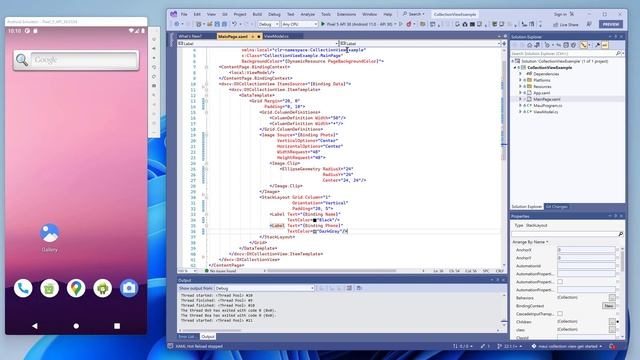
Task: Open the left Label member dropdown in editor
Action: [x=258, y=43]
